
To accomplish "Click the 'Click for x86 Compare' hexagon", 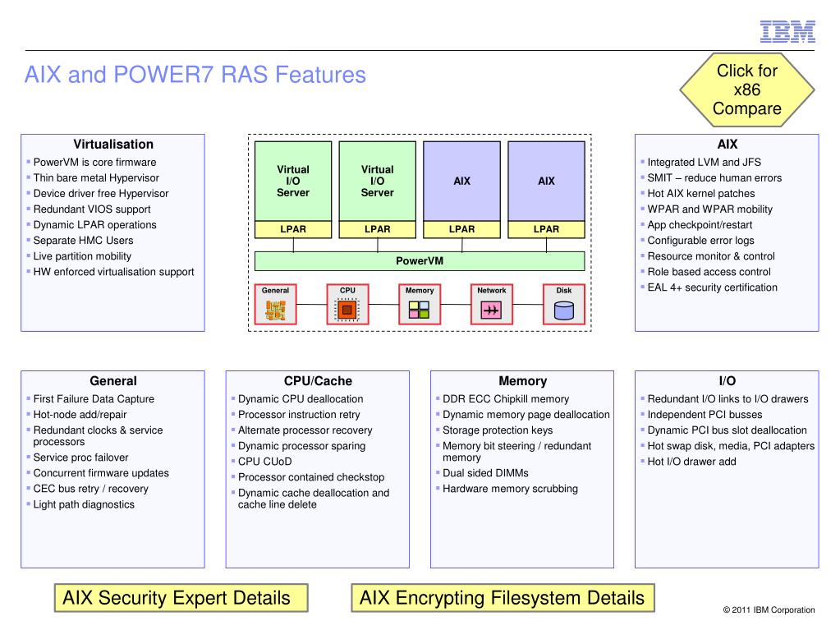I will (746, 90).
